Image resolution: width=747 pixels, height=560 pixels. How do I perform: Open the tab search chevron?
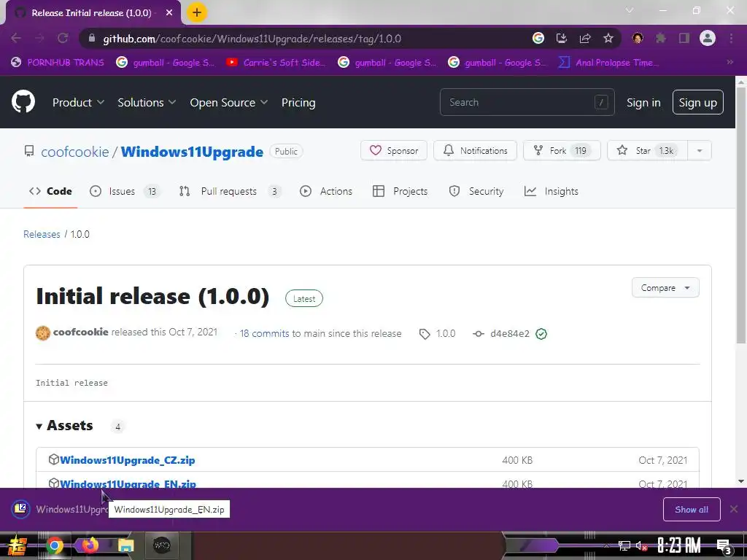(630, 10)
